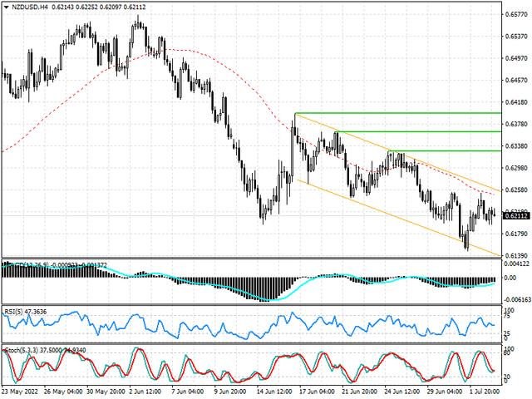
Task: Select the NZDUSD,H4 symbol label
Action: pyautogui.click(x=27, y=7)
